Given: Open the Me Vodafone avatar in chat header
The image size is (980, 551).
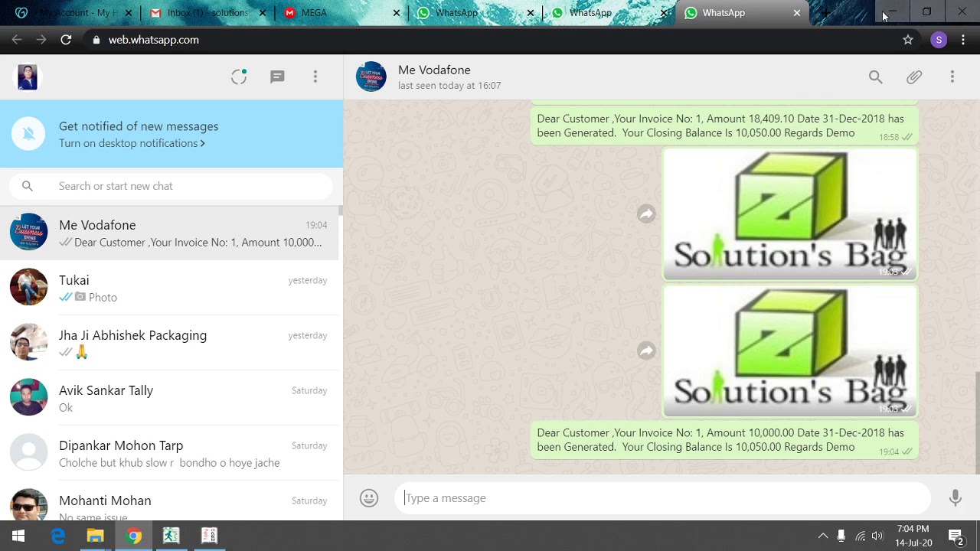Looking at the screenshot, I should pos(371,77).
